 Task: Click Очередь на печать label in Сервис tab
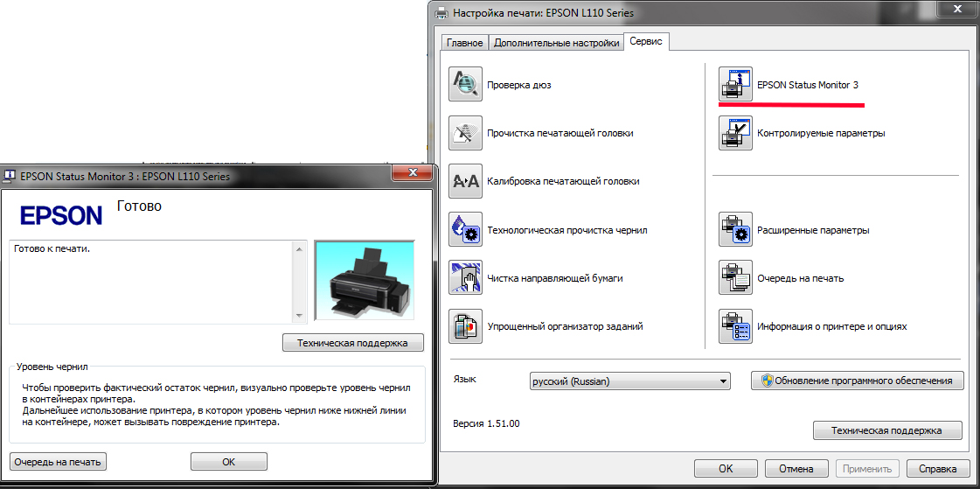pyautogui.click(x=801, y=278)
